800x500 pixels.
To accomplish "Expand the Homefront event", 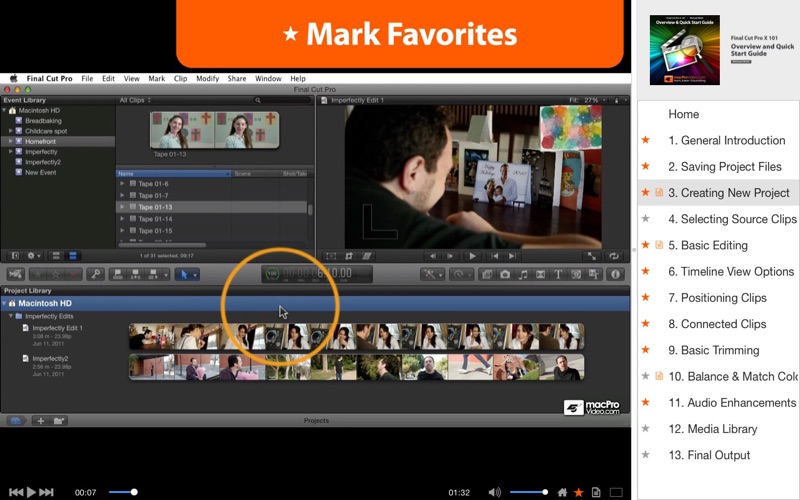I will [10, 141].
